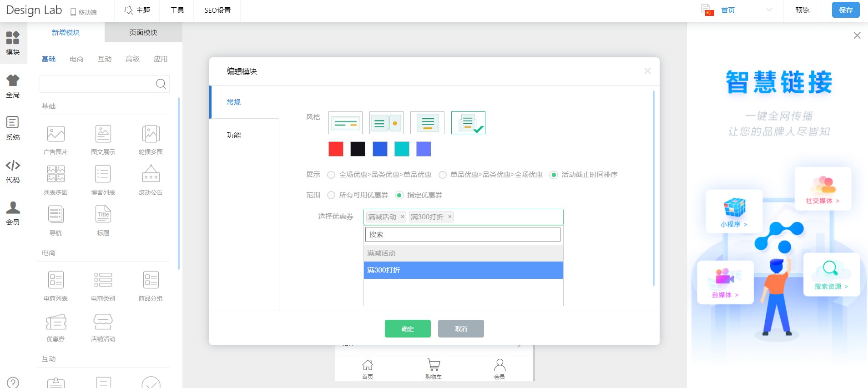Open the 工具 tools menu
868x388 pixels.
point(177,10)
